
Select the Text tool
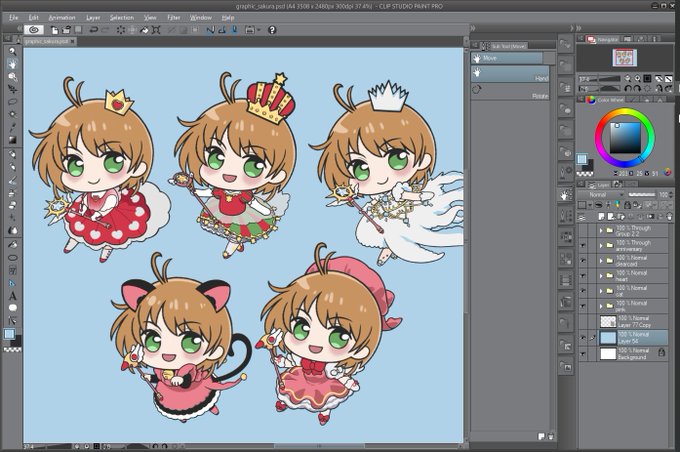pyautogui.click(x=13, y=296)
